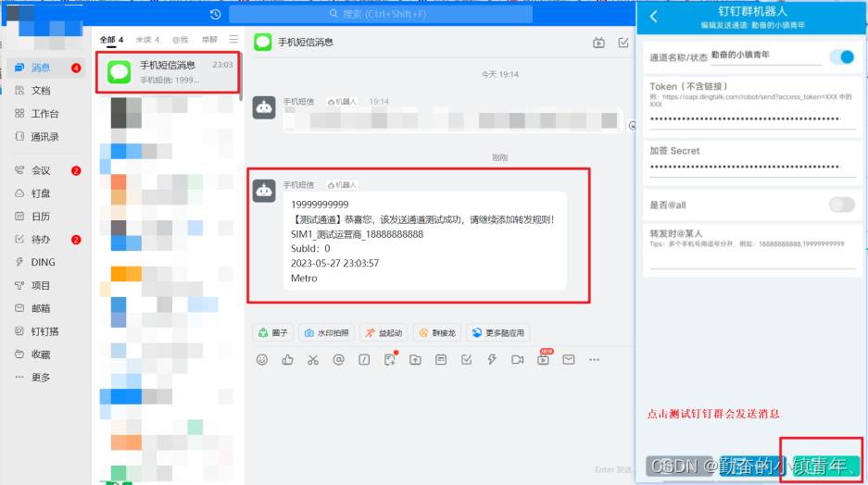Click the document icon with red dot
The width and height of the screenshot is (868, 485).
(x=390, y=359)
